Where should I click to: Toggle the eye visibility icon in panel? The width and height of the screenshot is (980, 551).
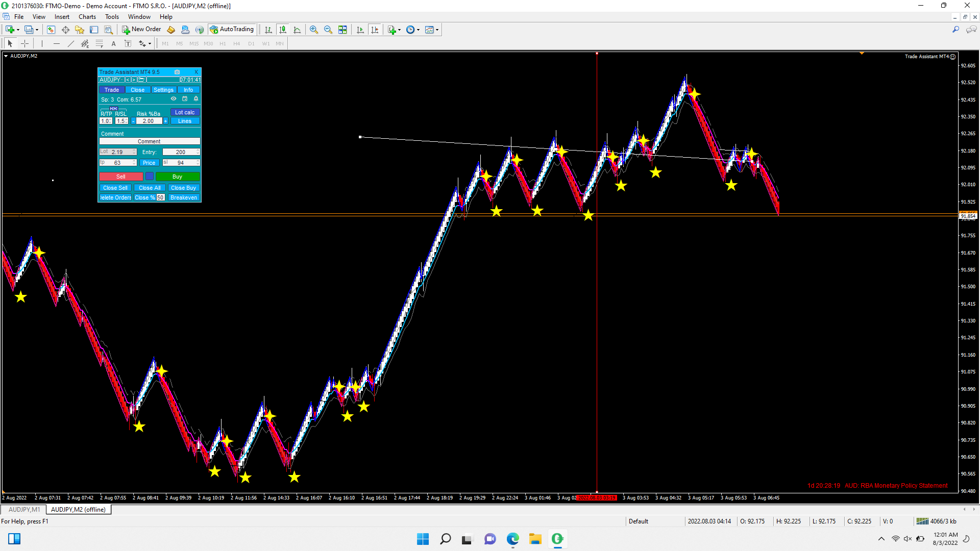[174, 99]
